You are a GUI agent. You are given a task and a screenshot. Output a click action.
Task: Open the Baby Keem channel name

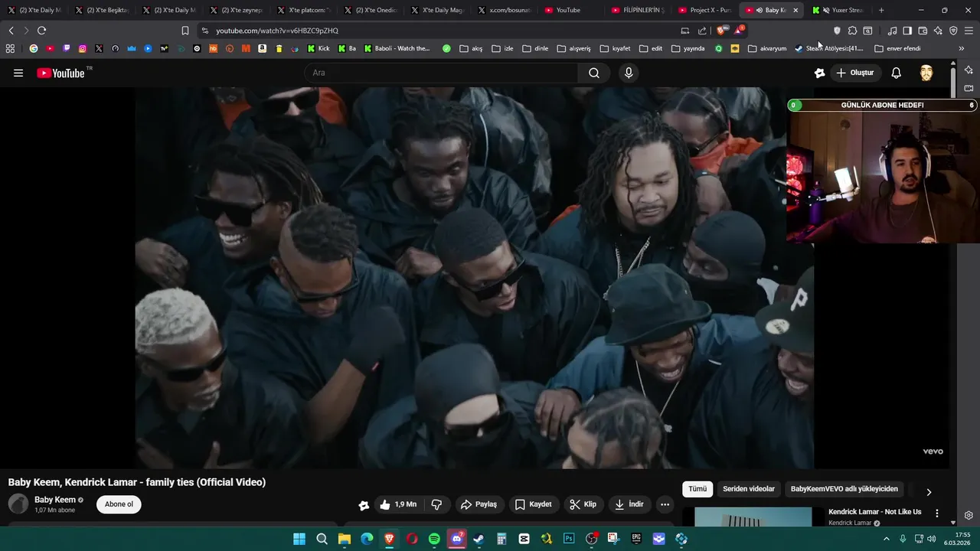tap(55, 500)
